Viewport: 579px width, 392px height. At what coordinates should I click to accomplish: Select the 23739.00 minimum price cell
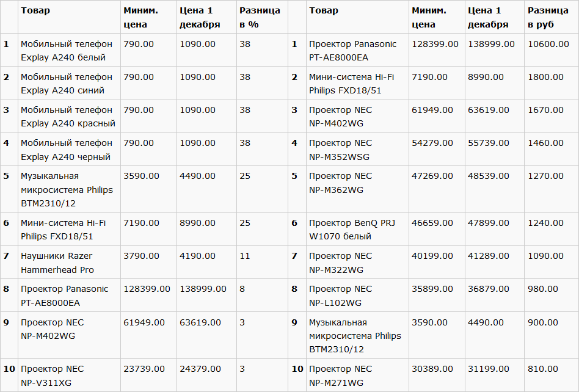144,369
